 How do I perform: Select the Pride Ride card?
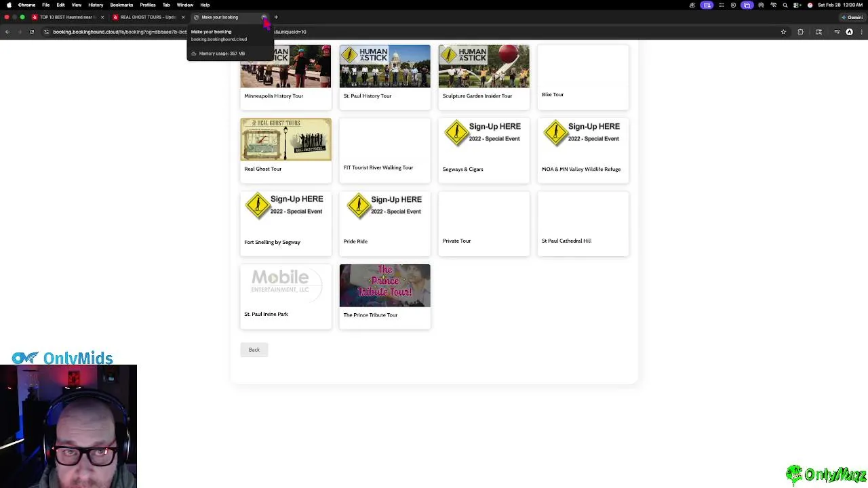point(384,224)
